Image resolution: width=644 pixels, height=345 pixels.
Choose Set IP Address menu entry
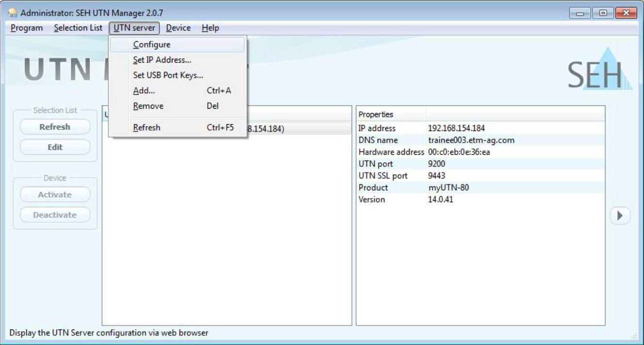point(162,60)
